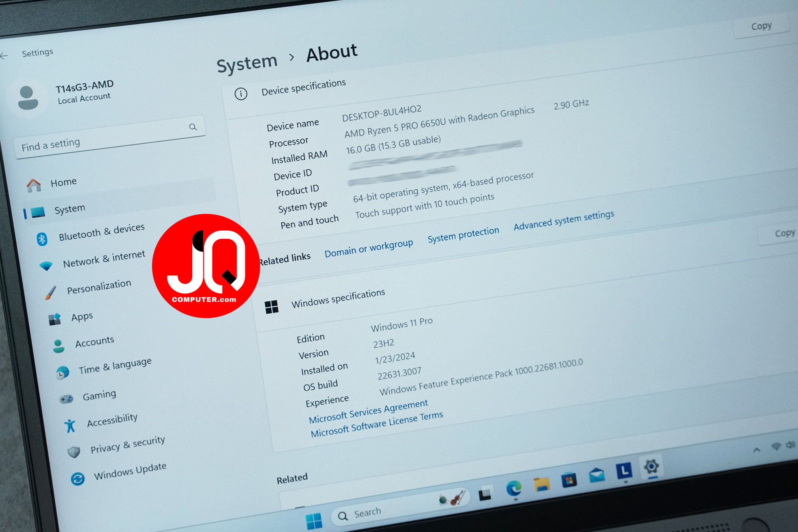Open File Explorer from the taskbar
Image resolution: width=798 pixels, height=532 pixels.
[542, 484]
